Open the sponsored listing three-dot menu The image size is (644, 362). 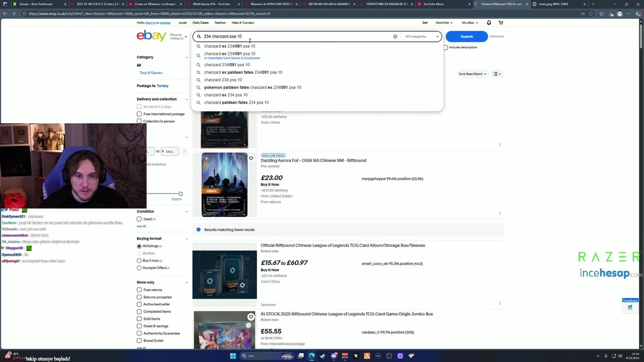point(500,303)
